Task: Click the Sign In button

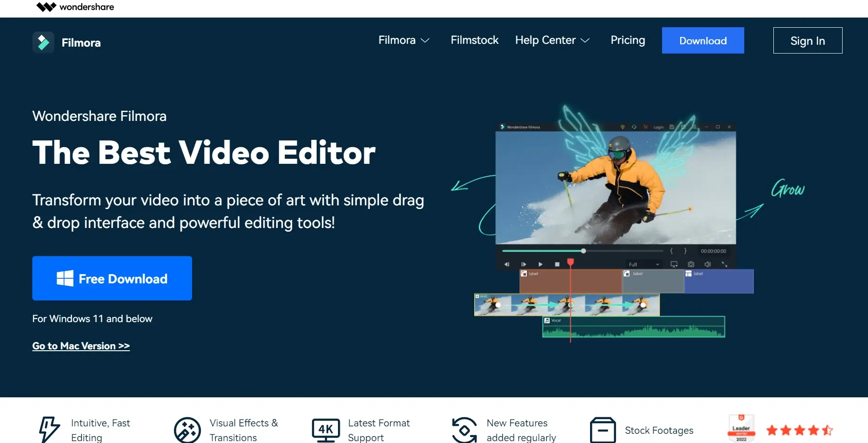Action: (x=808, y=41)
